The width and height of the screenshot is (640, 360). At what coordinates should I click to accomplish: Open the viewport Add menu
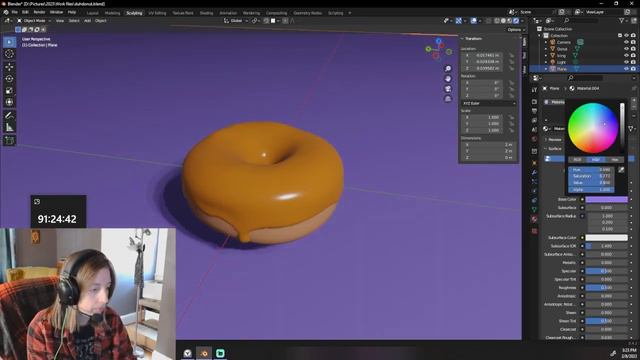coord(87,20)
